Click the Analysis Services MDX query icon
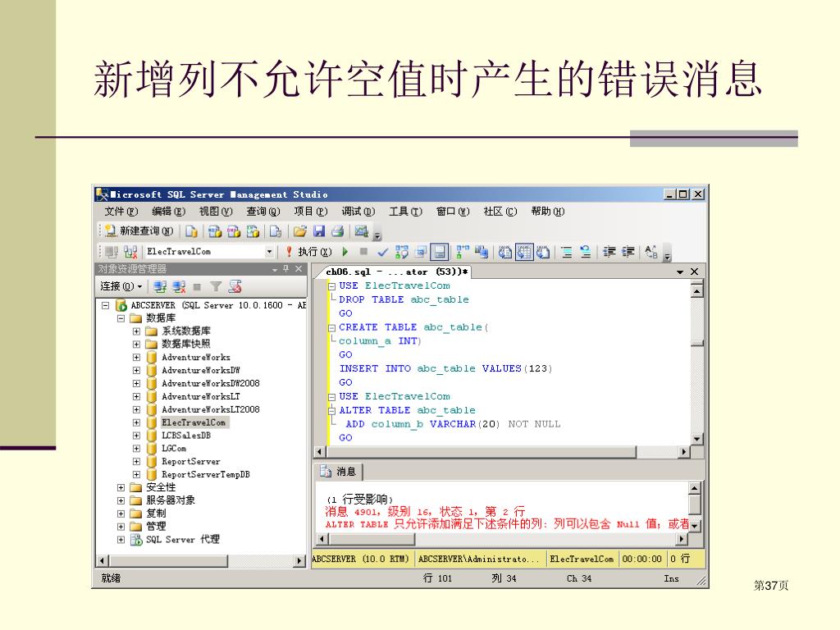Screen dimensions: 840x630 [x=214, y=231]
